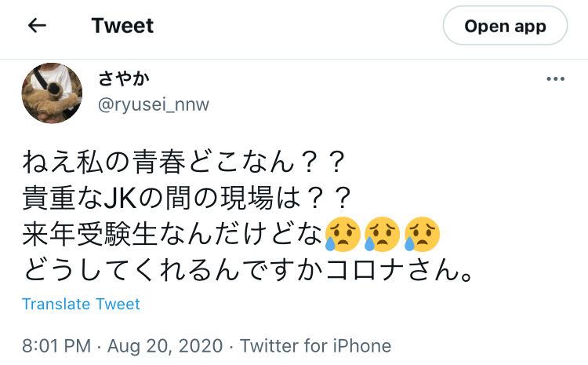Select the middle crying emoji
The image size is (588, 365).
tap(382, 235)
